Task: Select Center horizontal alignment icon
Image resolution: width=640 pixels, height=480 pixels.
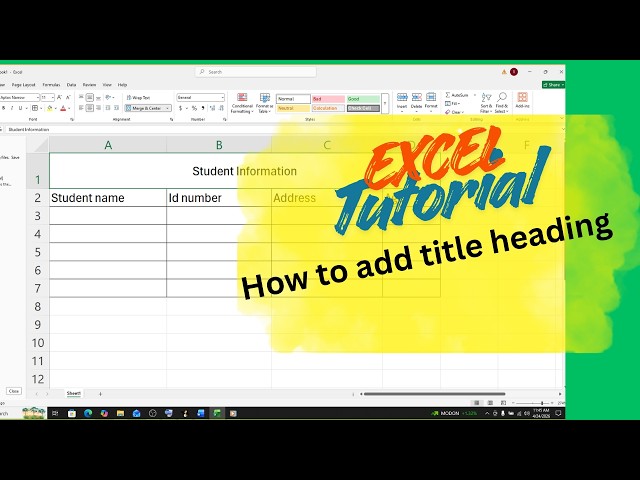Action: tap(90, 108)
